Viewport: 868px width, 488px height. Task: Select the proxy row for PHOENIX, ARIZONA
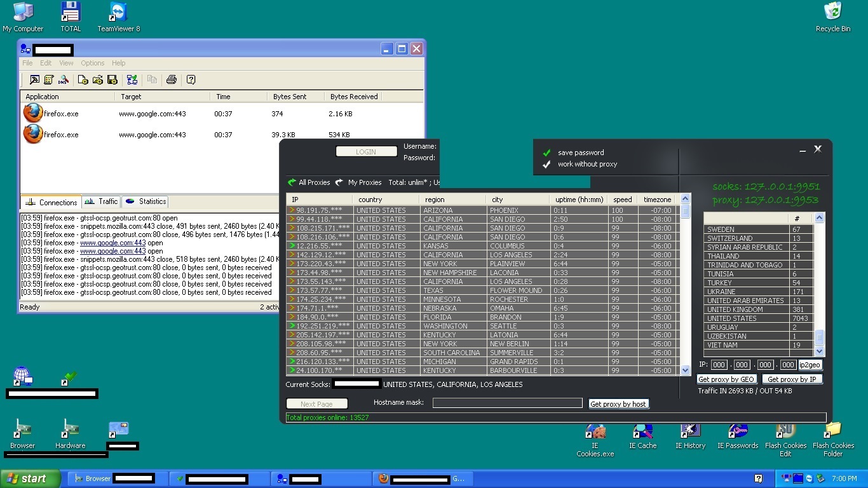pyautogui.click(x=483, y=210)
